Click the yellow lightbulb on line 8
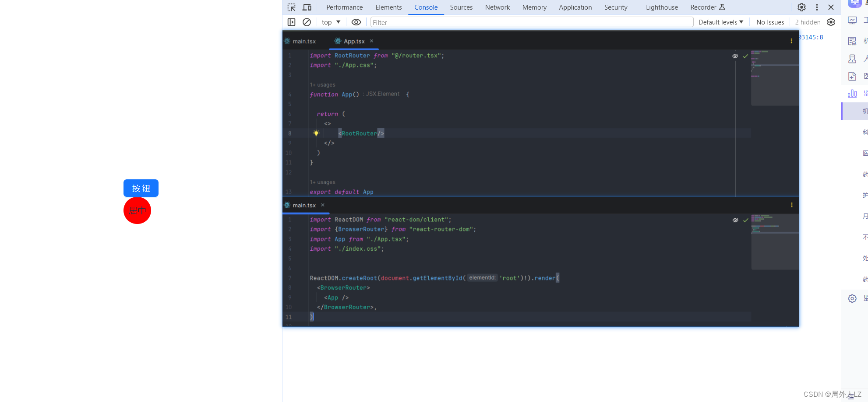Screen dimensions: 868x402 pyautogui.click(x=316, y=133)
